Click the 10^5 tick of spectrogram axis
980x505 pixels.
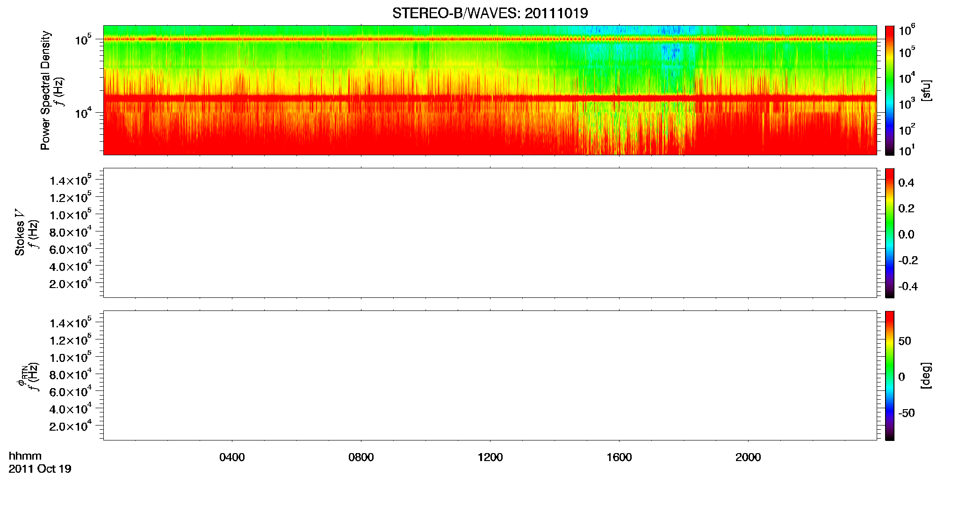(x=83, y=39)
